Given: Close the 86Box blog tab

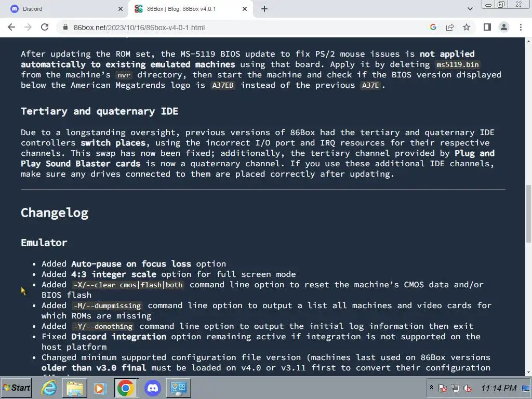Looking at the screenshot, I should tap(245, 9).
